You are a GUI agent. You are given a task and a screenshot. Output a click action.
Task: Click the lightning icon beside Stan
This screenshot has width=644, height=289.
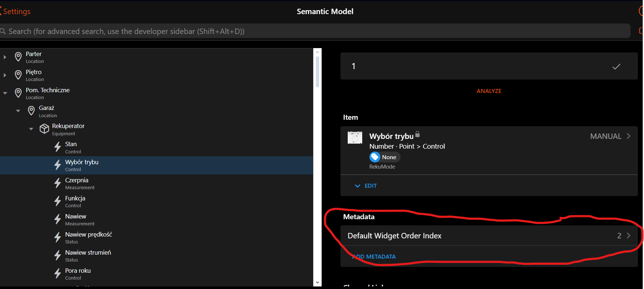(58, 147)
